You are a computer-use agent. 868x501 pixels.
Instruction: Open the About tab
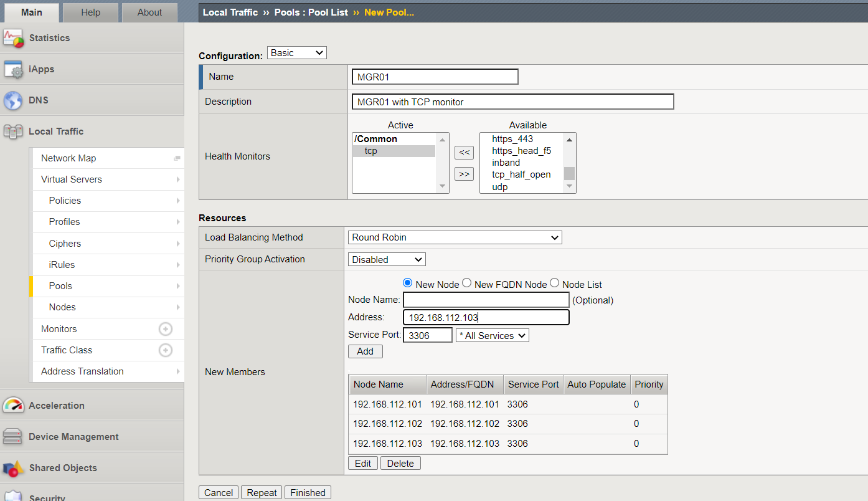click(149, 12)
